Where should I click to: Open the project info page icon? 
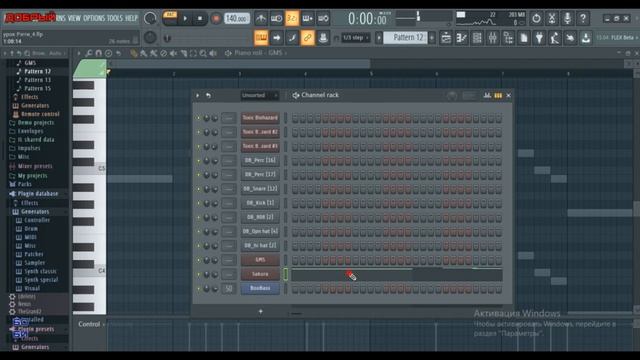pos(524,38)
